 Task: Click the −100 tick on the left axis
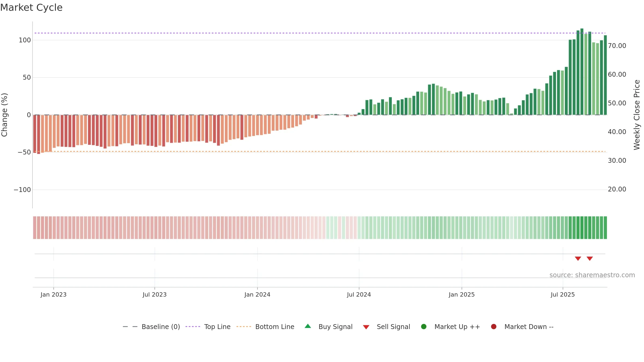click(22, 190)
